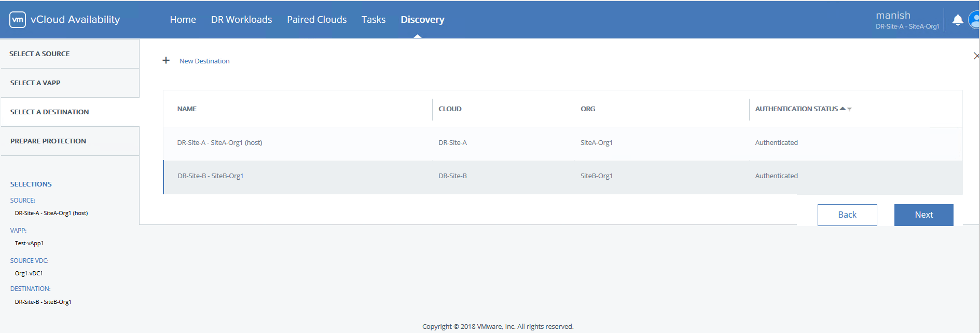The width and height of the screenshot is (980, 333).
Task: Open Select a Source step
Action: pyautogui.click(x=70, y=54)
